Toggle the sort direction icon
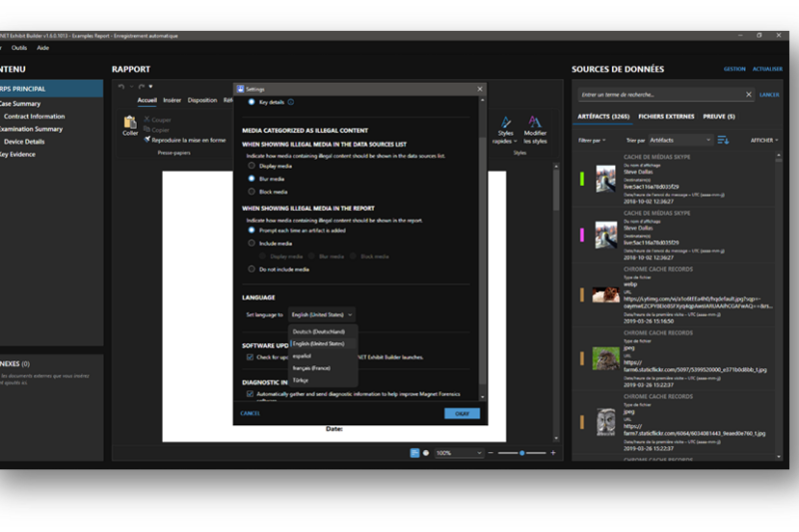Viewport: 799px width, 532px height. [x=722, y=140]
